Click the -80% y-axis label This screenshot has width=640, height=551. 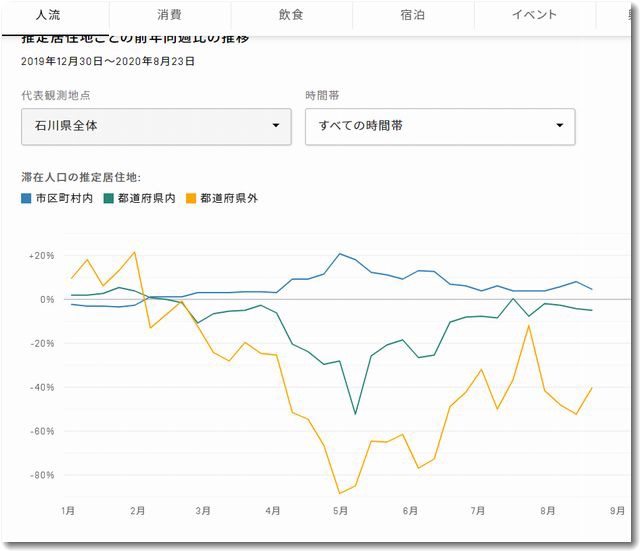(41, 475)
